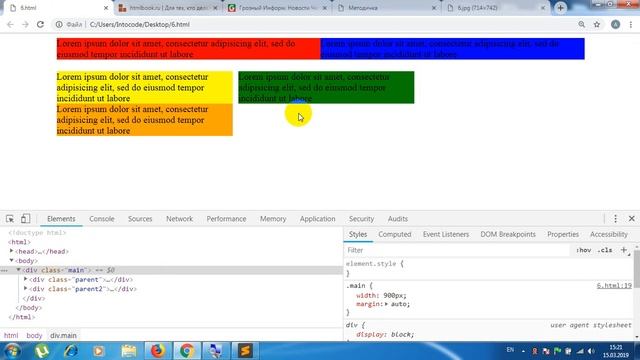Click the orange Lorem ipsum block
Viewport: 640px width, 360px height.
[144, 120]
